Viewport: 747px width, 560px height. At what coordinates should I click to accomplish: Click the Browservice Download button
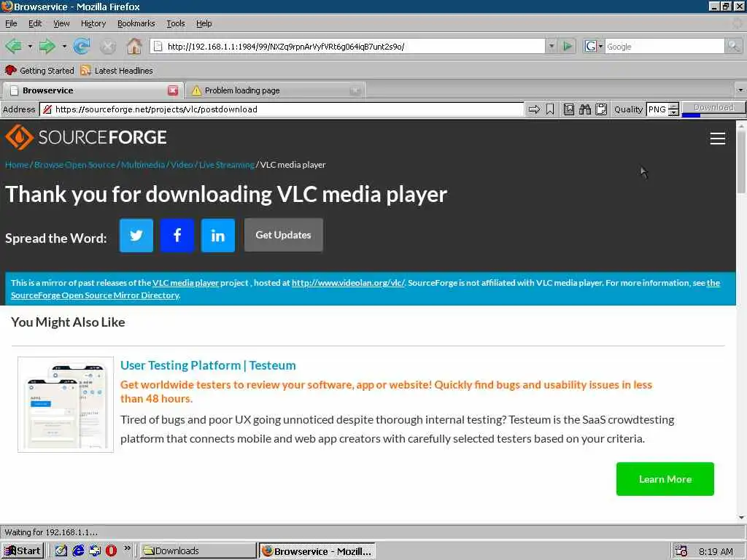point(713,108)
